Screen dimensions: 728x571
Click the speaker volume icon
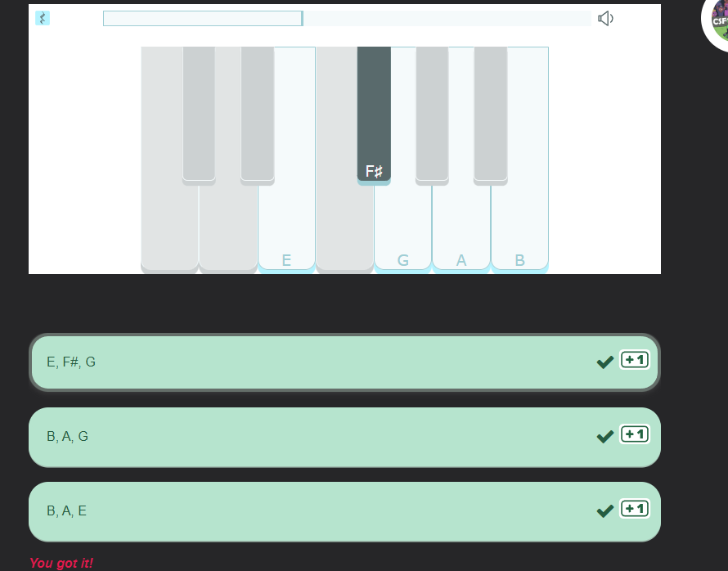click(x=605, y=19)
